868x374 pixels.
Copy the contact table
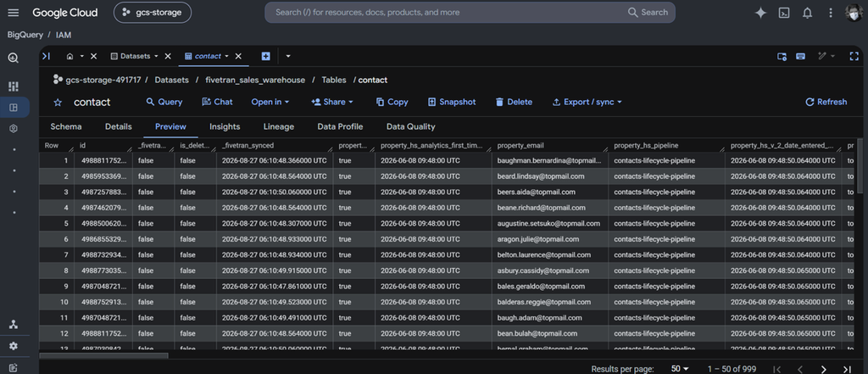[392, 102]
